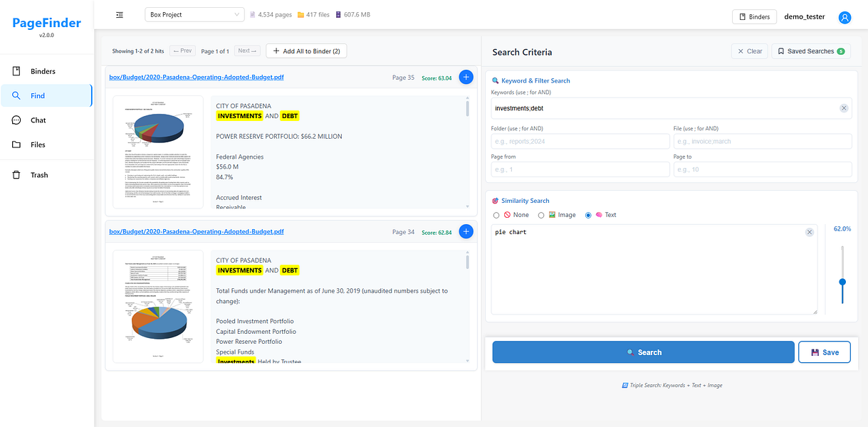Open Saved Searches

[811, 51]
